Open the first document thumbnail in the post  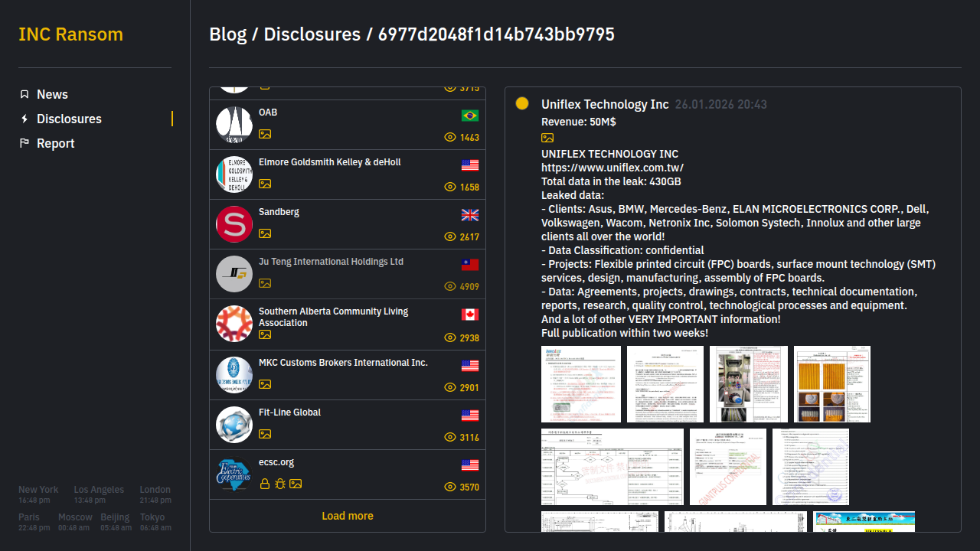pyautogui.click(x=581, y=384)
